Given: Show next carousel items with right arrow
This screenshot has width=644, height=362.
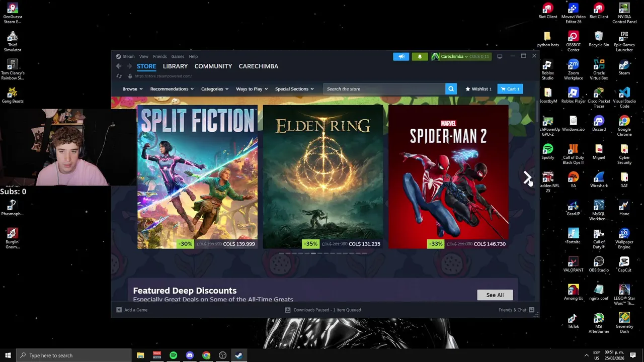Looking at the screenshot, I should coord(527,177).
